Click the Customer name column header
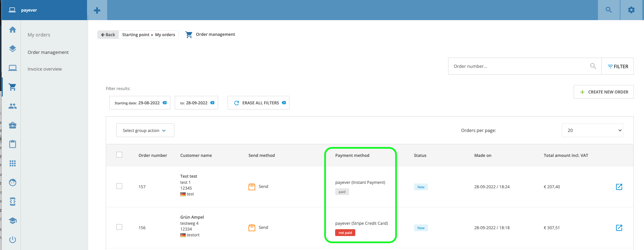 [196, 156]
